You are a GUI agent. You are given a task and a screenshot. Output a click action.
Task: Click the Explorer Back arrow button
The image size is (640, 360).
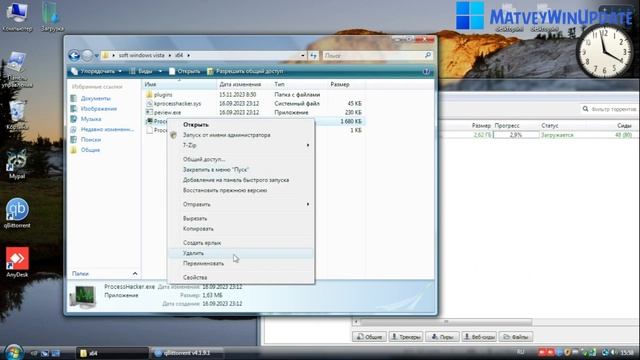74,56
